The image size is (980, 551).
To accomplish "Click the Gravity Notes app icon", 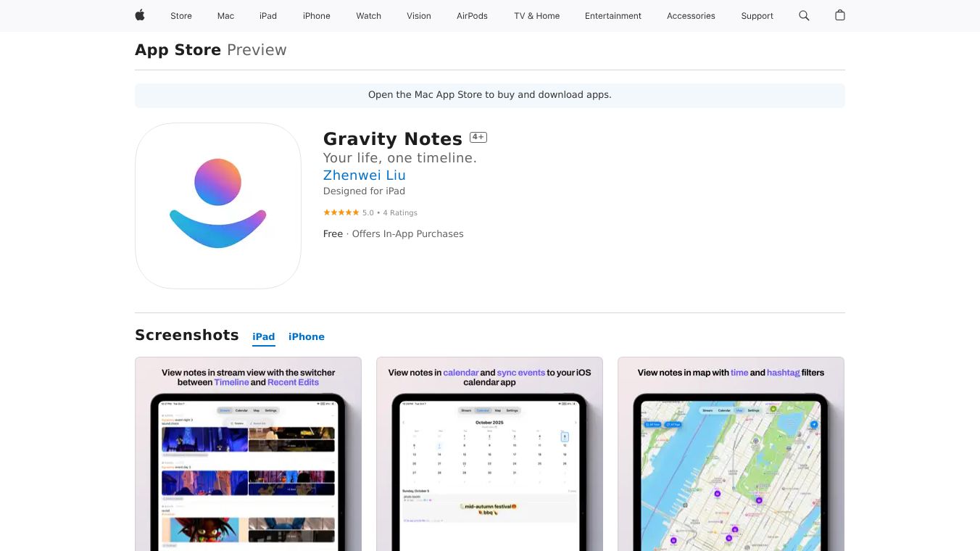I will tap(218, 206).
